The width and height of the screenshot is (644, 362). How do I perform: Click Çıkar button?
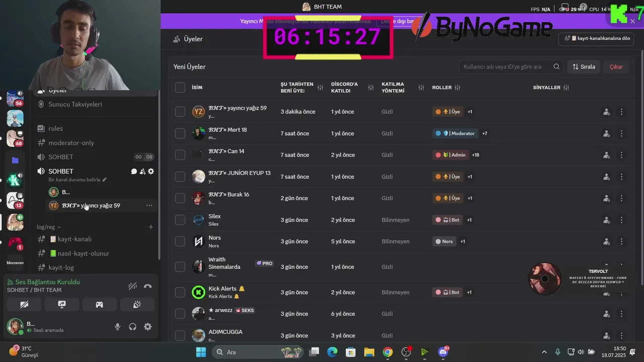pos(616,67)
